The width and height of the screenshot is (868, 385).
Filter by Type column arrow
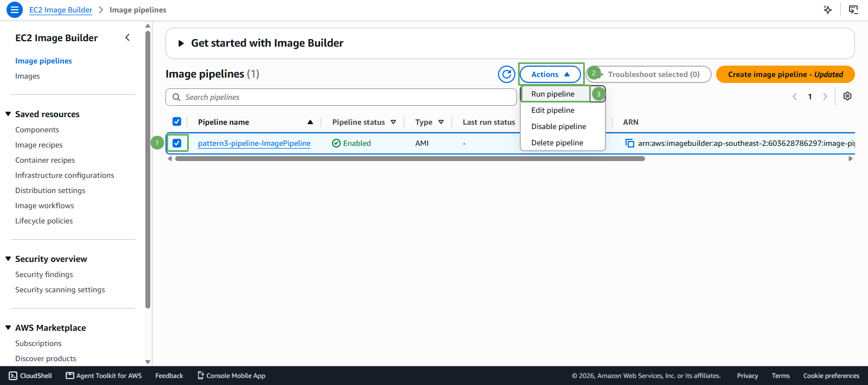click(x=441, y=122)
